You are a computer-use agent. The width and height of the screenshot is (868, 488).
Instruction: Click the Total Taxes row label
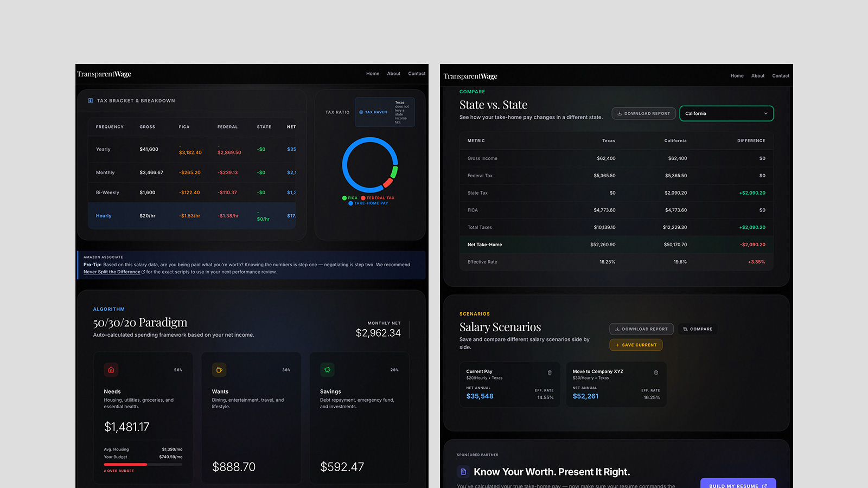480,228
